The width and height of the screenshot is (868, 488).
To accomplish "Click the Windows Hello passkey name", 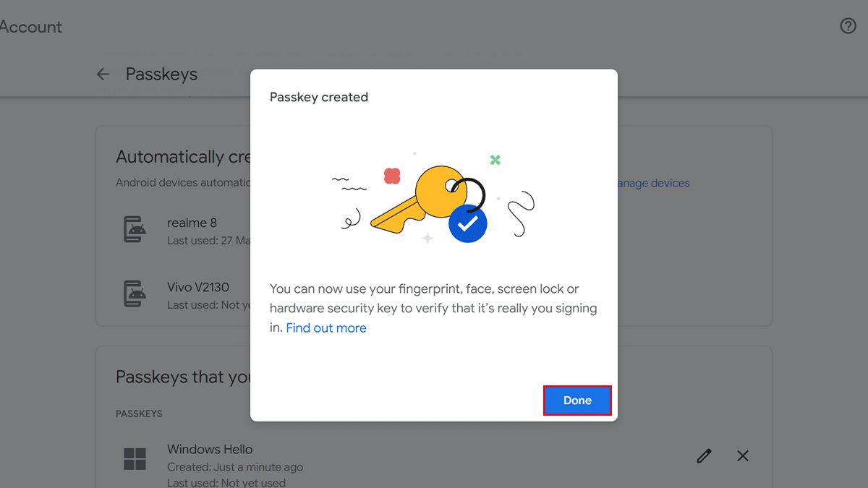I will point(210,449).
